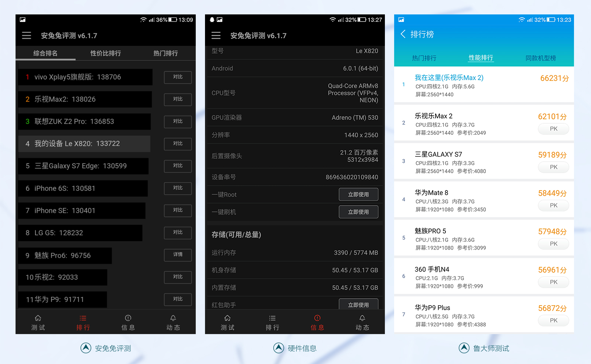Tap the back arrow in 排行榜 header
This screenshot has width=591, height=364.
click(x=403, y=34)
